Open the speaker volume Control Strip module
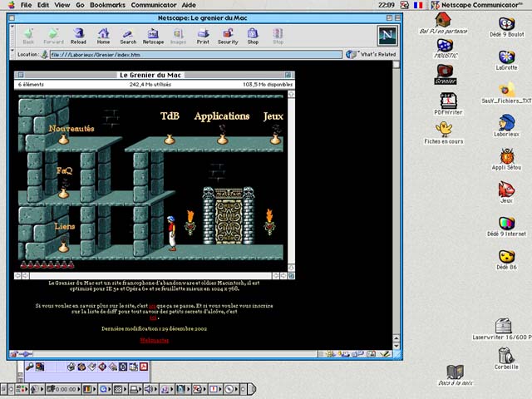The image size is (532, 399). tap(150, 389)
